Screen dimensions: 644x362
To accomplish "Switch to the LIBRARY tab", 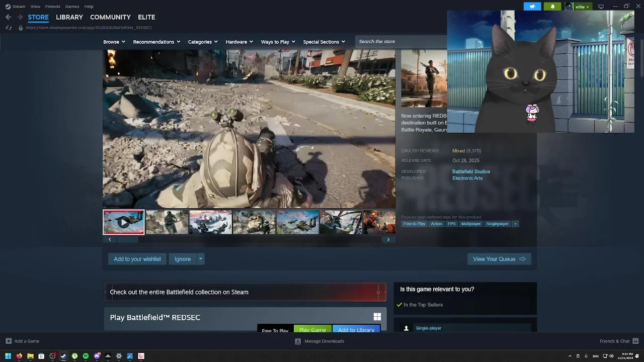I will click(69, 17).
